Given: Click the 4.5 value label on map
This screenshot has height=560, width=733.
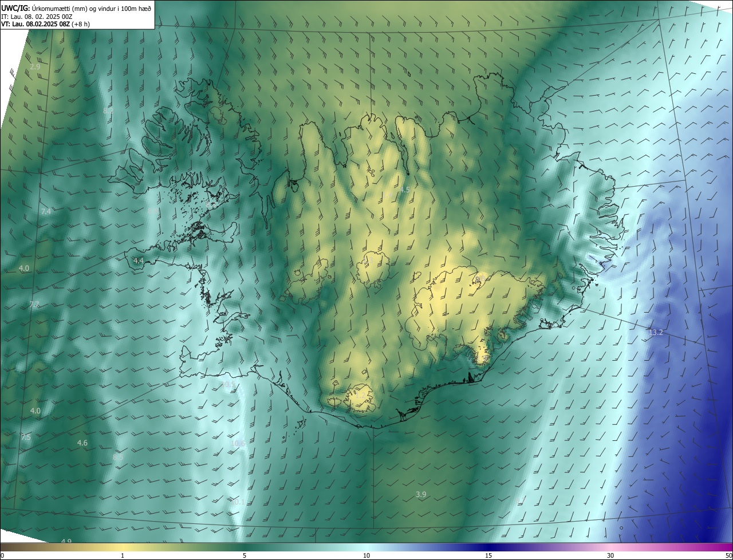Looking at the screenshot, I should 405,190.
